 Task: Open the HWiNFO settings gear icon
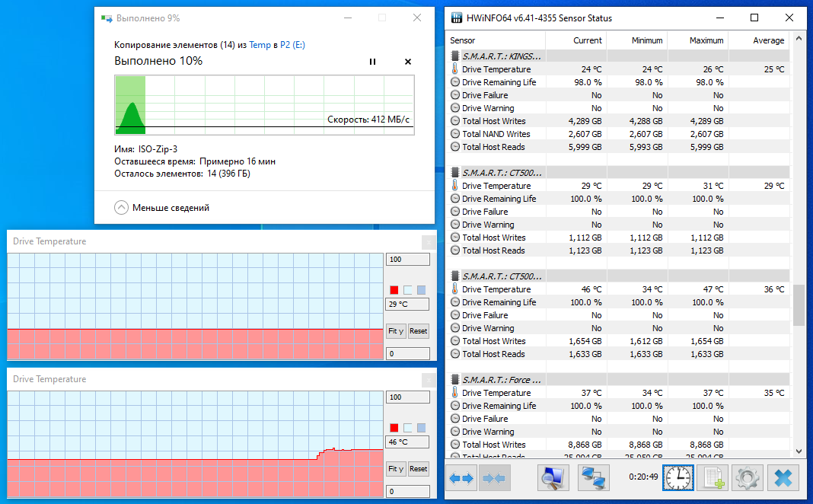[x=747, y=477]
